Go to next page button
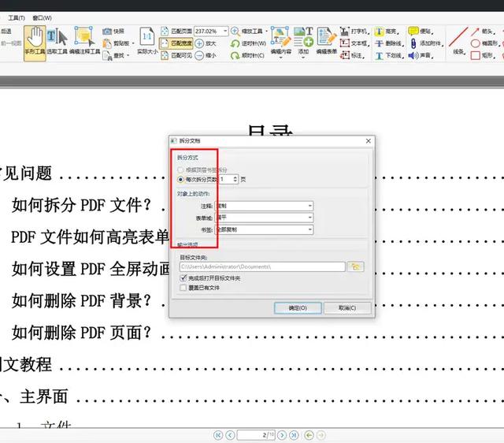This screenshot has height=443, width=504. 282,435
